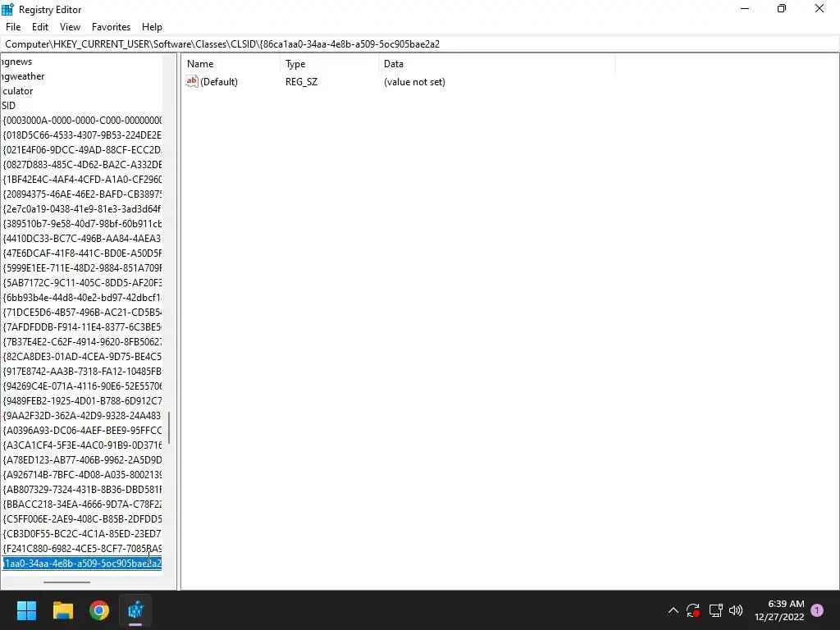
Task: Select the {47E6DCAF-41F8-441C-BD0E key
Action: tap(82, 253)
